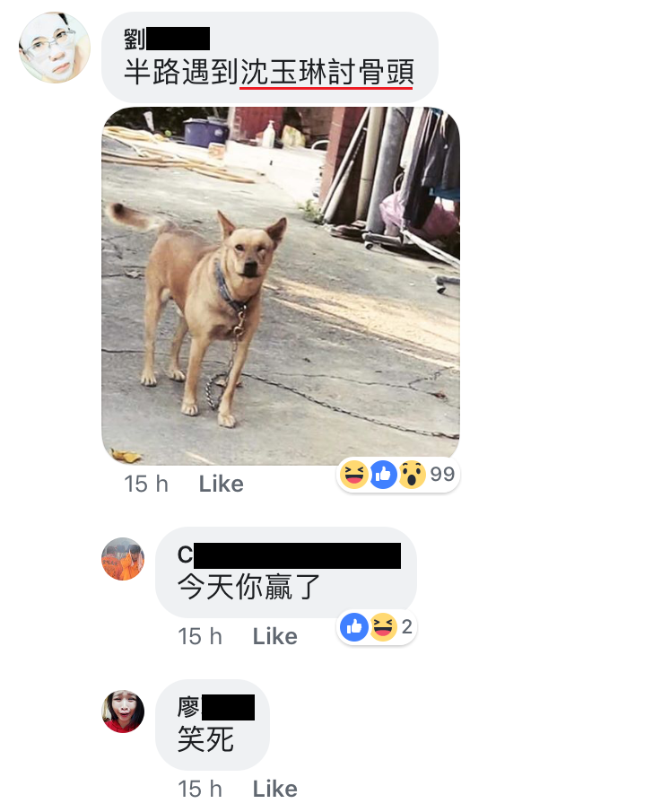The image size is (670, 812).
Task: Click the 15 h timestamp under 笑死
Action: click(x=200, y=790)
